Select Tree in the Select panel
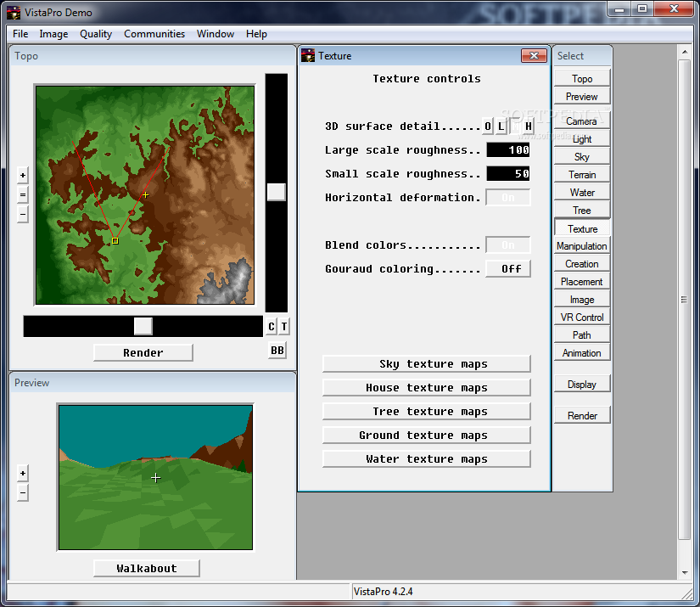This screenshot has height=607, width=700. (582, 211)
